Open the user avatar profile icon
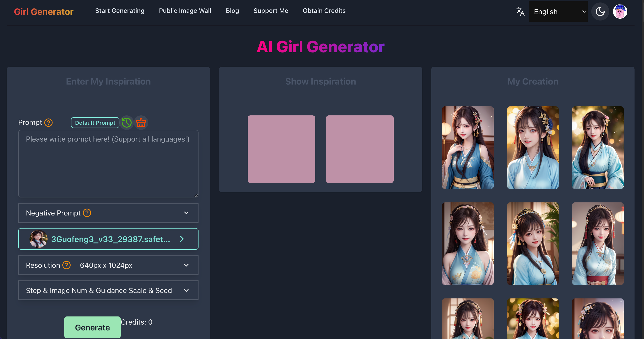Screen dimensions: 644x339 click(x=620, y=11)
